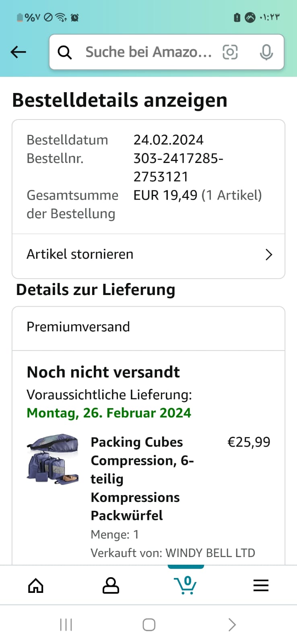Screen dimensions: 297x644
Task: Open the shopping cart icon
Action: 186,585
